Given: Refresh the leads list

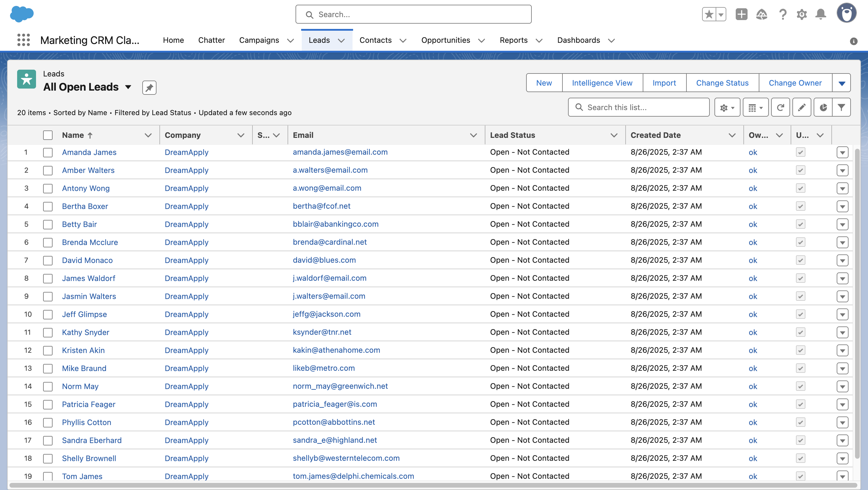Looking at the screenshot, I should (780, 107).
